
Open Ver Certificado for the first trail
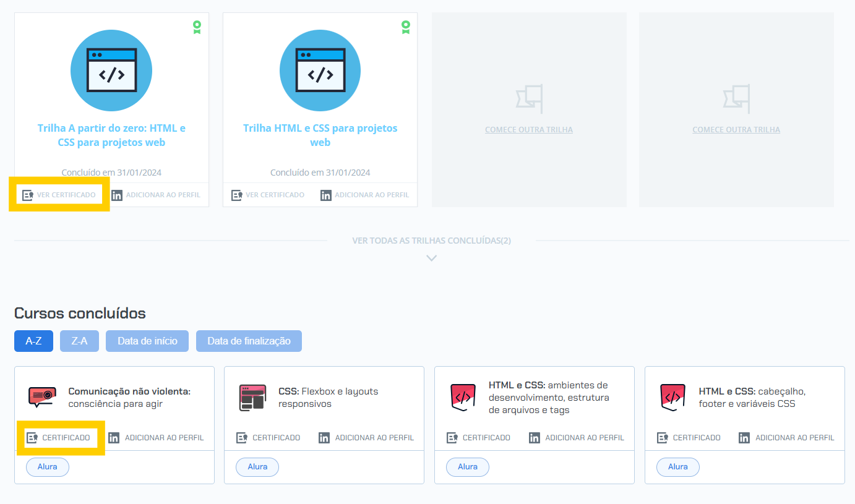pos(66,195)
